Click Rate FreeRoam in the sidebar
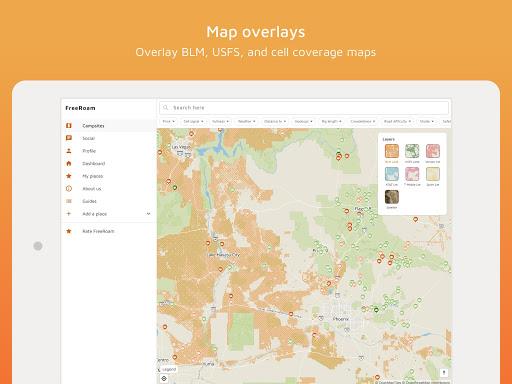This screenshot has width=512, height=384. point(108,231)
